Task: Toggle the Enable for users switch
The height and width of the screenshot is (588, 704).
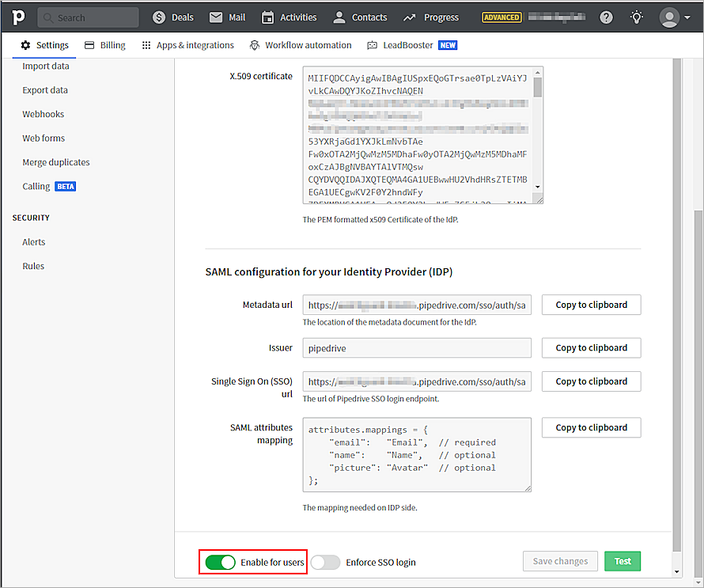Action: [x=221, y=562]
